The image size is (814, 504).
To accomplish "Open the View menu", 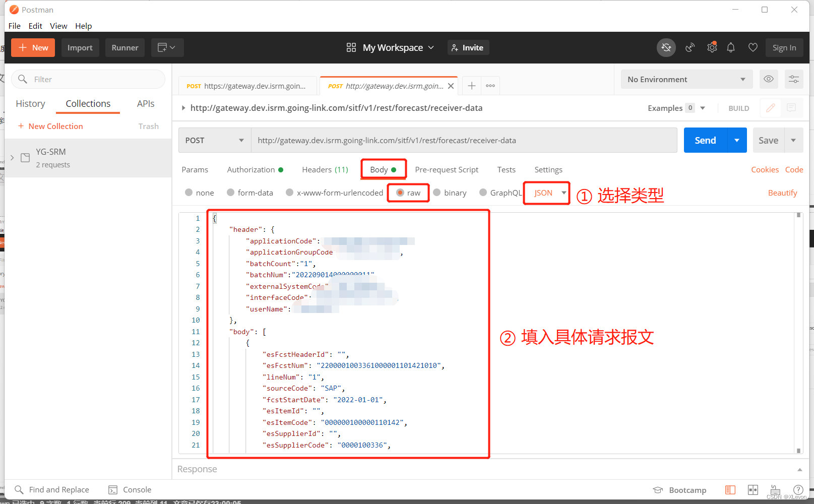I will (x=58, y=26).
